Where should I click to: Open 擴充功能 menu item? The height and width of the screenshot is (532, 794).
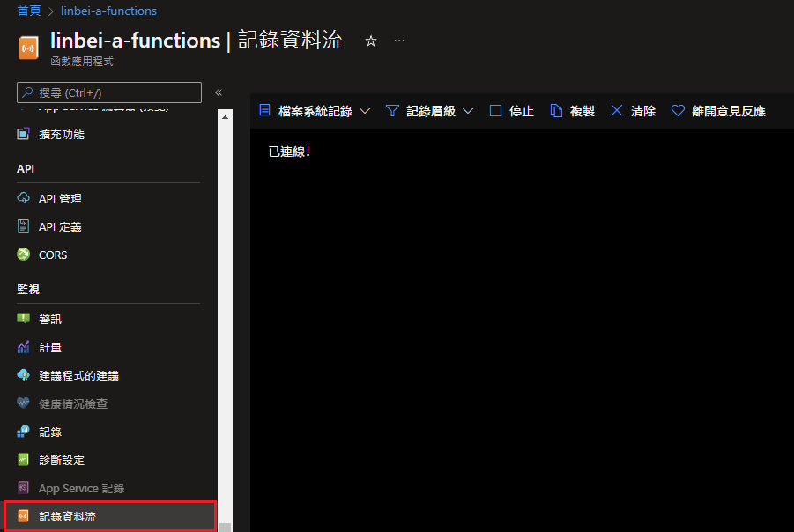pyautogui.click(x=62, y=135)
